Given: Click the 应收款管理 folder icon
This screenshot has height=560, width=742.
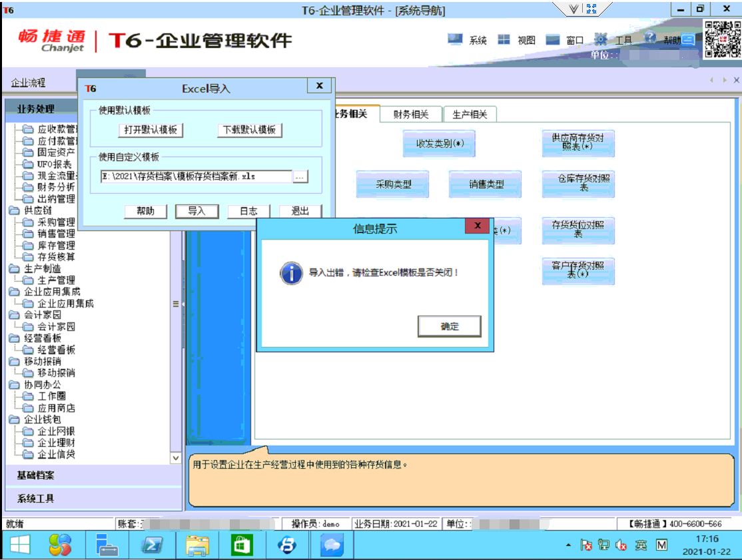Looking at the screenshot, I should click(29, 129).
